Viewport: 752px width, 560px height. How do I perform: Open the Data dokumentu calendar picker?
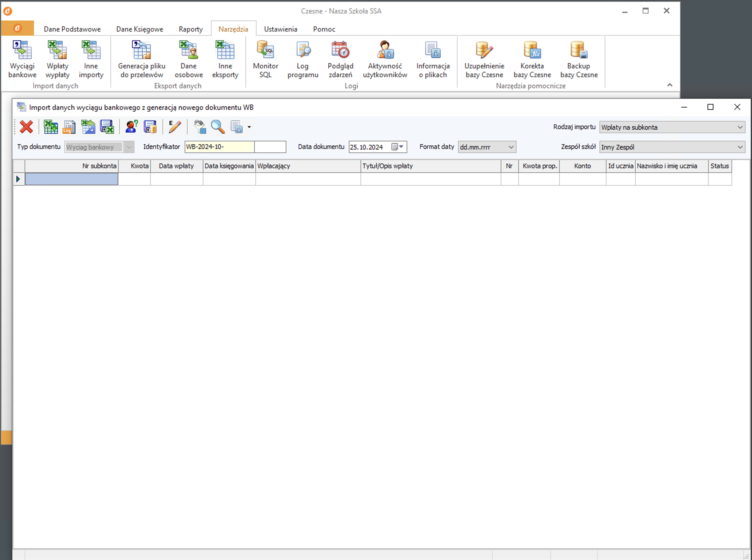pyautogui.click(x=398, y=147)
